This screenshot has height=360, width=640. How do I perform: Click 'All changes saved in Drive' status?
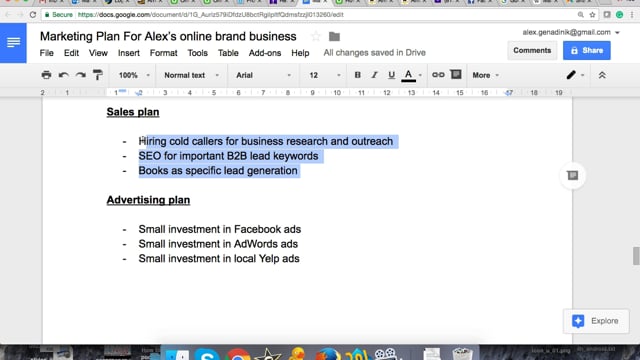click(374, 53)
